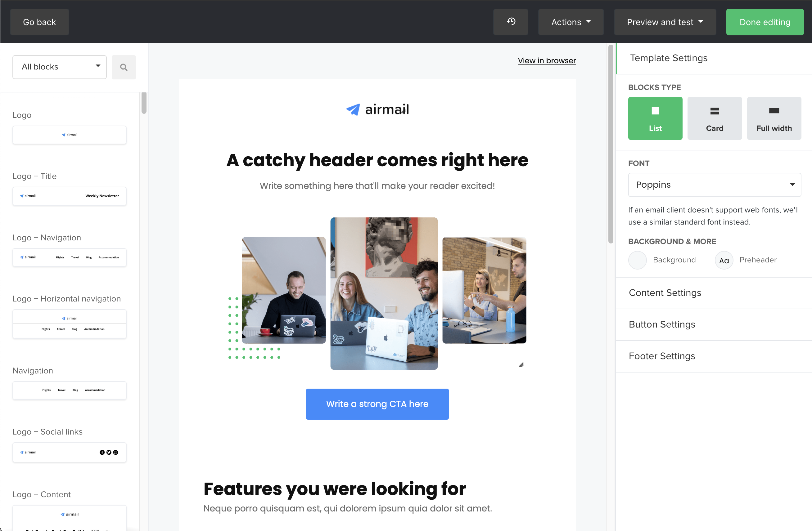
Task: Click the hero collage image in the canvas
Action: point(377,294)
